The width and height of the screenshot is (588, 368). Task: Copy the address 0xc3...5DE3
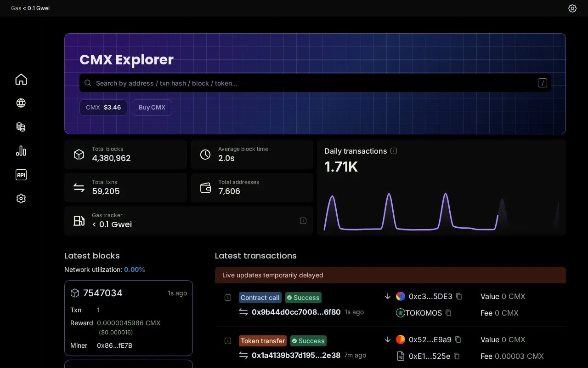tap(459, 297)
